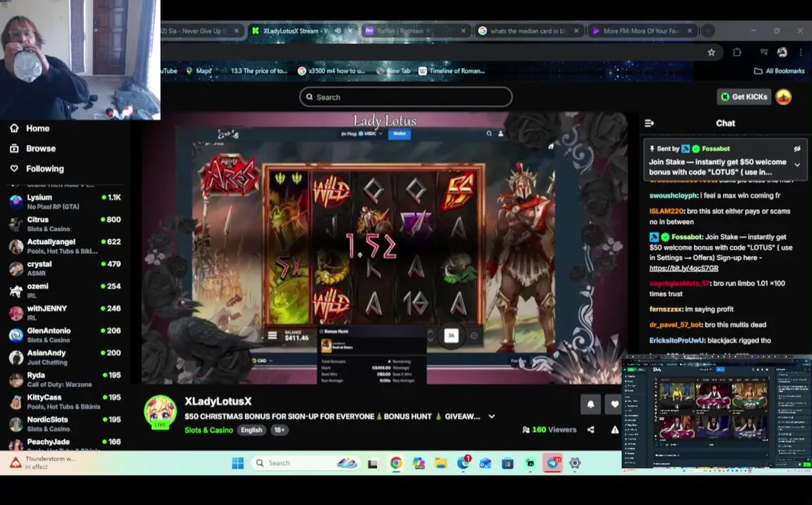Open the Browse section in sidebar
The width and height of the screenshot is (812, 505).
[x=32, y=149]
